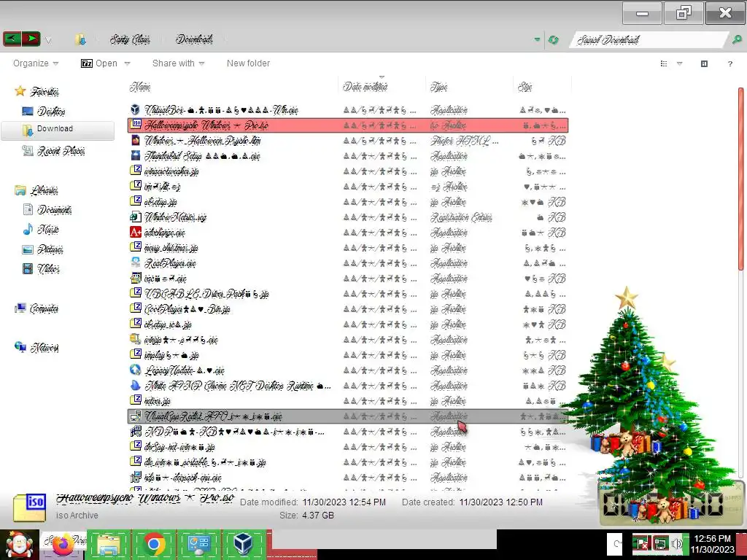Click the search magnifier icon

click(737, 39)
